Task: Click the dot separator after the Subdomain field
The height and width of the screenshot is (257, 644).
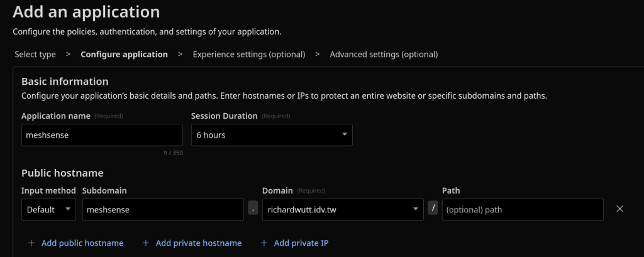Action: click(x=253, y=209)
